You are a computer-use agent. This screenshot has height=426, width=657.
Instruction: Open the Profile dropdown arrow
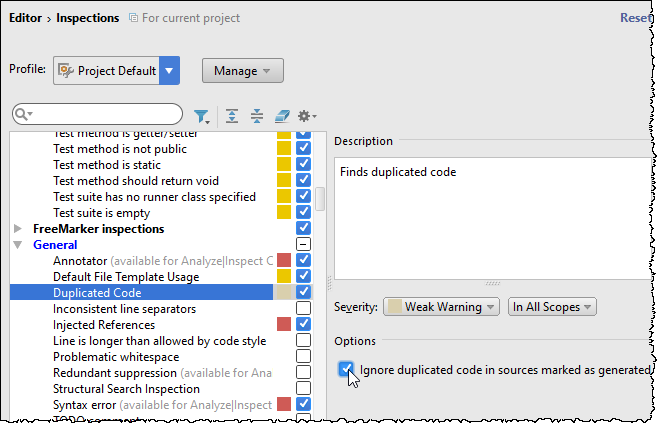tap(169, 71)
